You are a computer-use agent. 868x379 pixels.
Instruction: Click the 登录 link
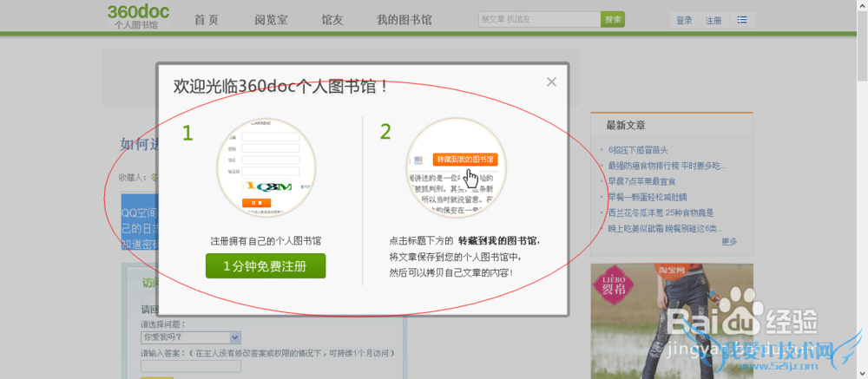[x=684, y=21]
